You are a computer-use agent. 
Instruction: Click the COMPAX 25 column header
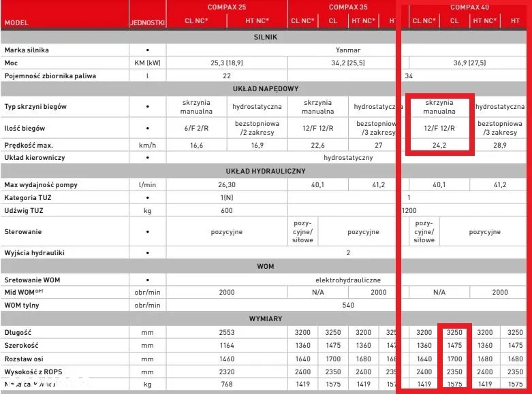click(227, 7)
